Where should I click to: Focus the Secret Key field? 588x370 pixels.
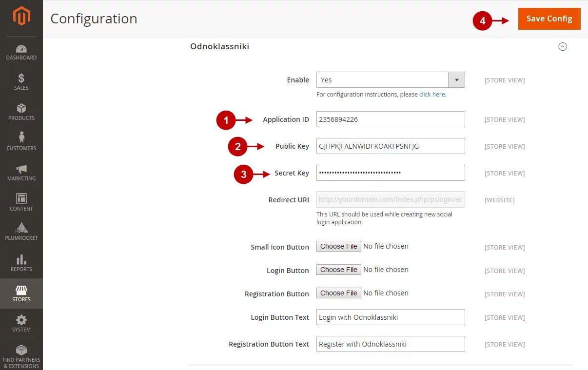(391, 173)
